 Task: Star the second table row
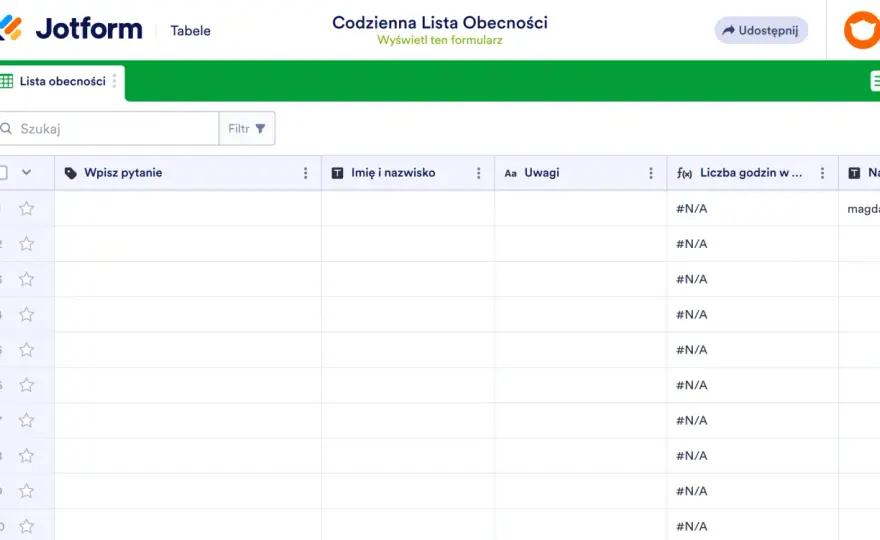click(x=26, y=244)
